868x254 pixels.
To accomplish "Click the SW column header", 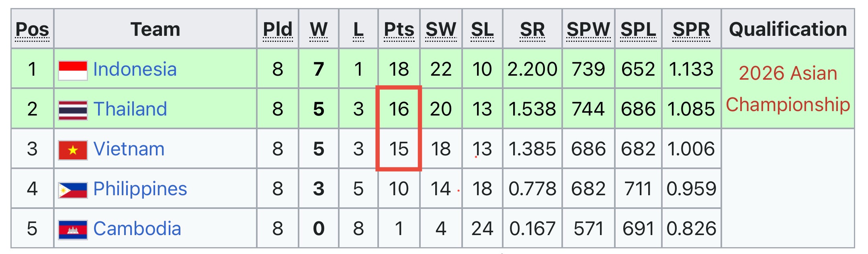I will pos(441,30).
